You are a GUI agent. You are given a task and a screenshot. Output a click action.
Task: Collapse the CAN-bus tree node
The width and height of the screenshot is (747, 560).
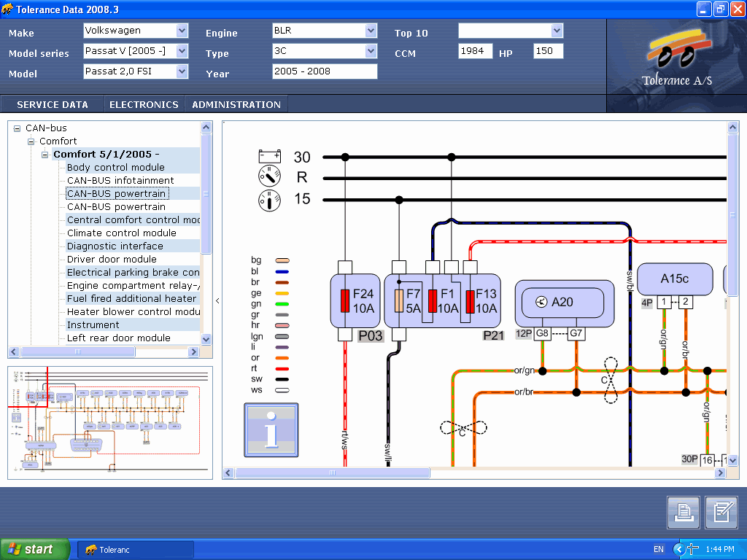click(18, 128)
